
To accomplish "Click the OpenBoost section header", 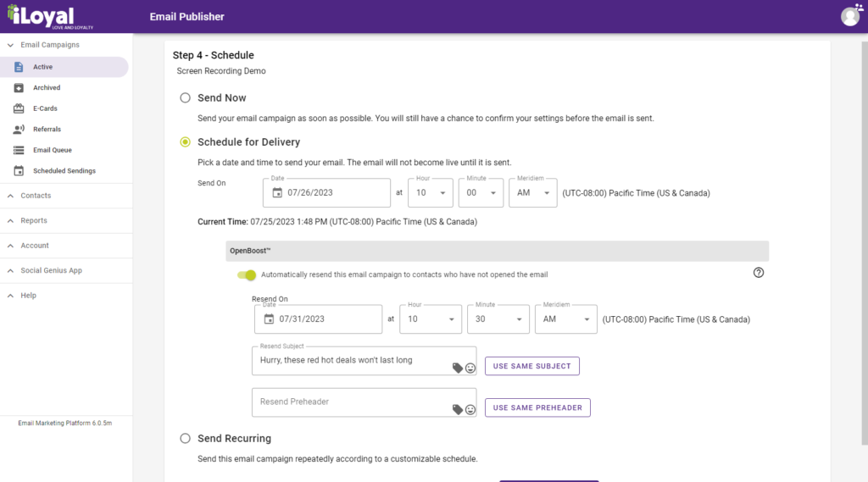I will pos(497,251).
